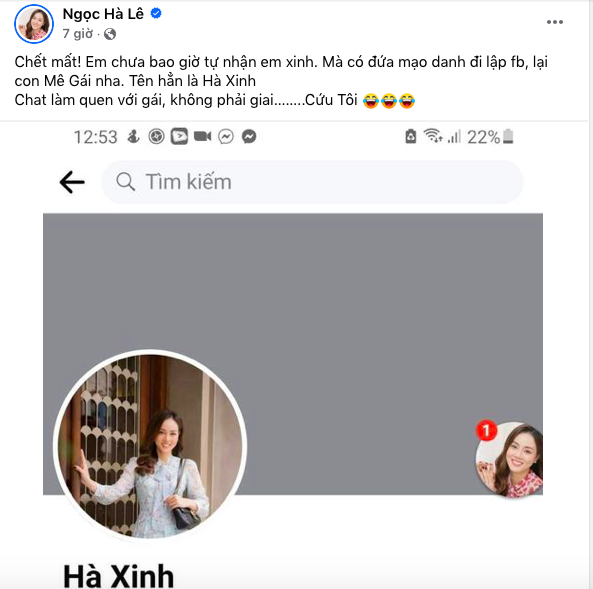This screenshot has height=589, width=593.
Task: Click the Hà Xinh profile name heading
Action: pyautogui.click(x=118, y=576)
